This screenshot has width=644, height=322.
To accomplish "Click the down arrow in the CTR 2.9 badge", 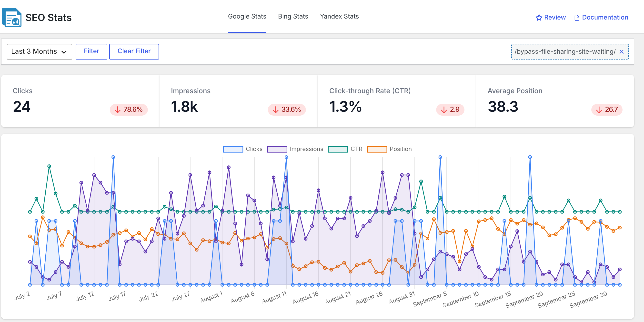I will [x=444, y=110].
